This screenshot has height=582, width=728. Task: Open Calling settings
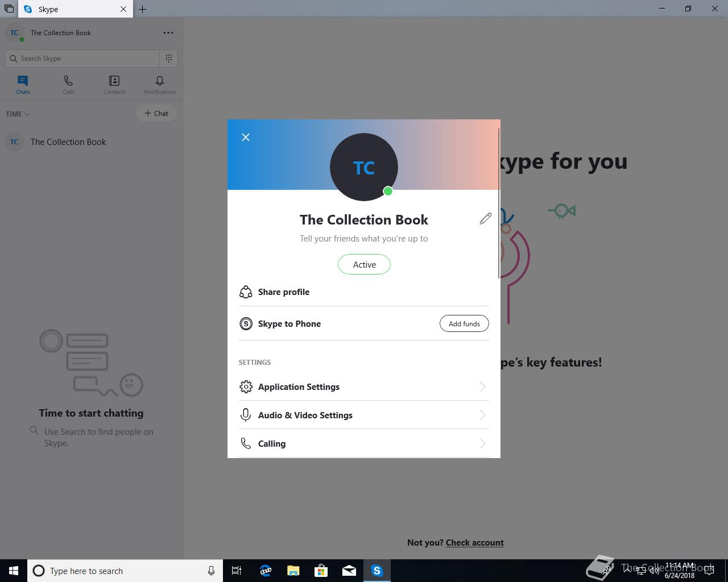click(x=364, y=443)
